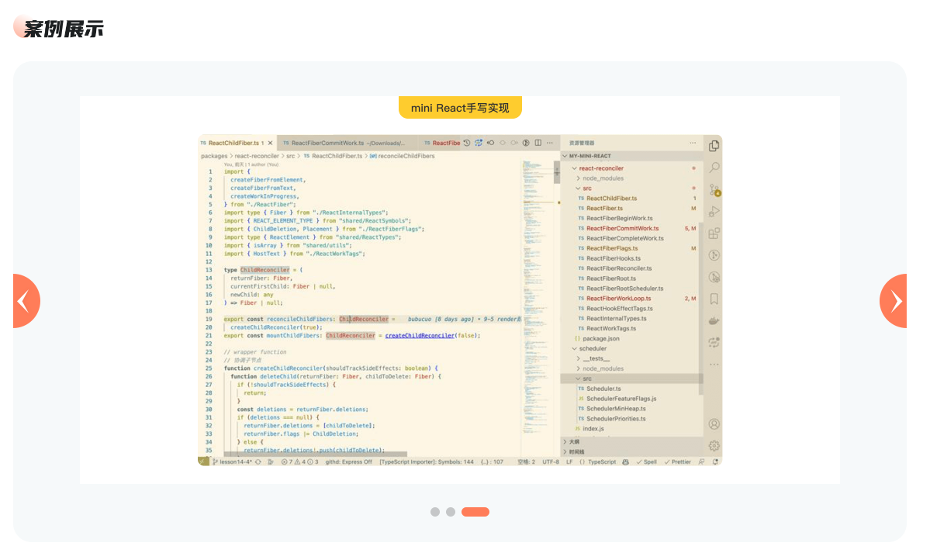
Task: Click the Prettier status bar item
Action: pyautogui.click(x=677, y=462)
